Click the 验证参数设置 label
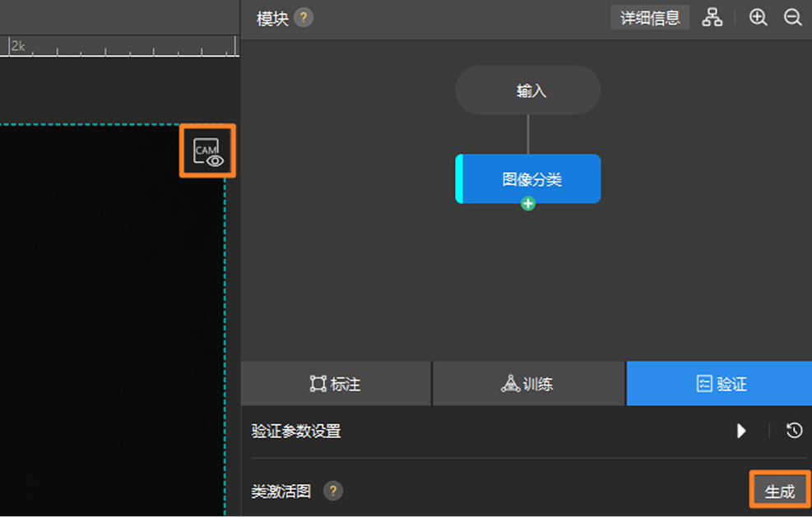812x517 pixels. click(x=295, y=431)
